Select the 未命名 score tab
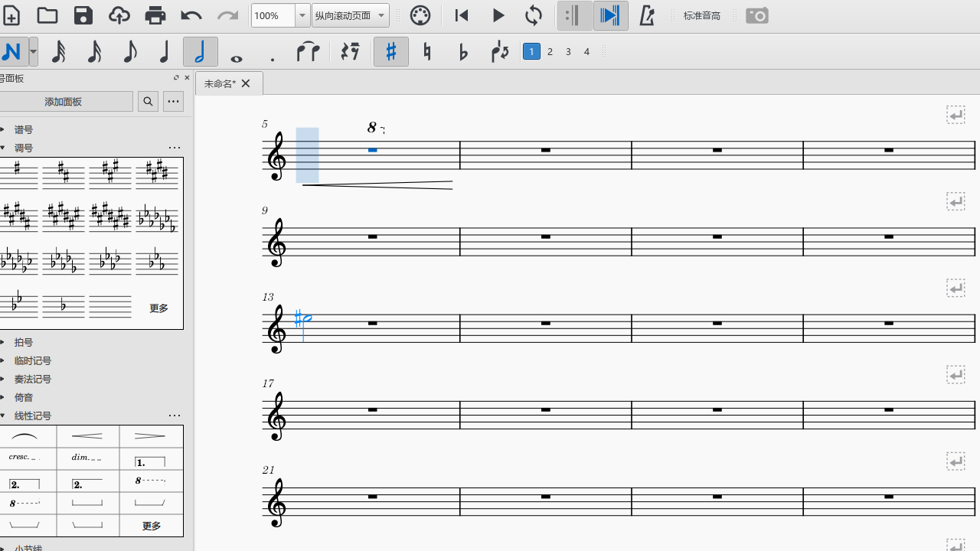Viewport: 980px width, 551px height. pyautogui.click(x=221, y=83)
